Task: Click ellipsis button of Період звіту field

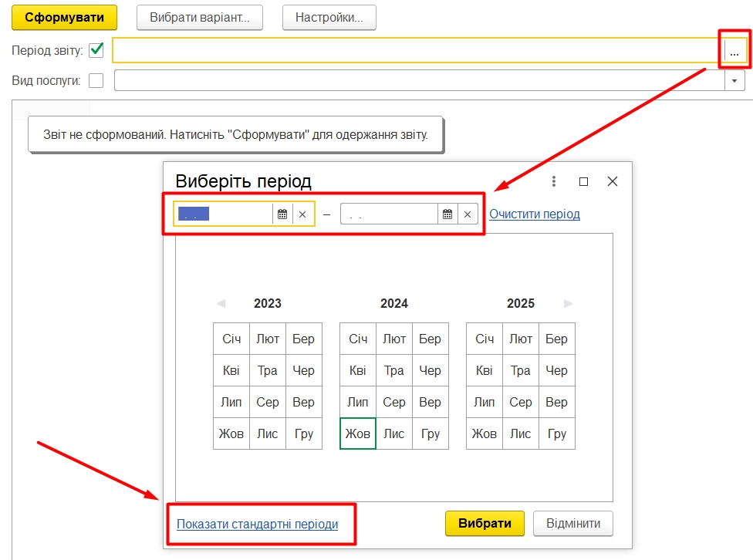Action: [734, 52]
